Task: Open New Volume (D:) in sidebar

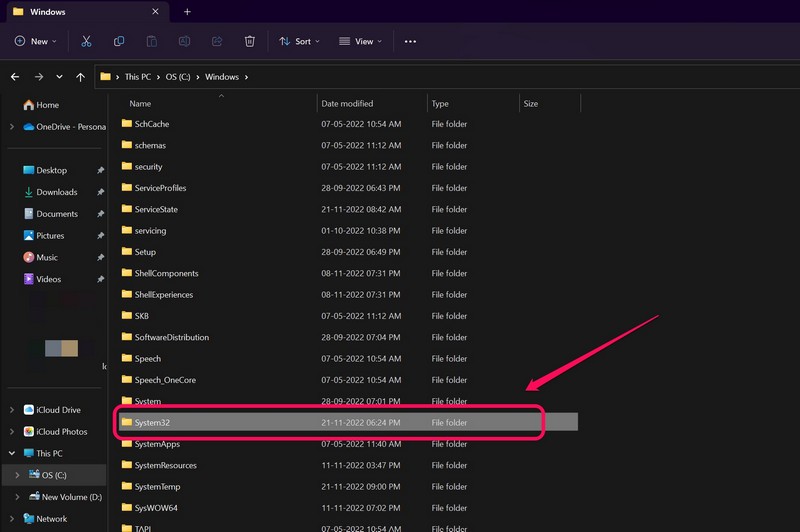Action: [x=71, y=497]
